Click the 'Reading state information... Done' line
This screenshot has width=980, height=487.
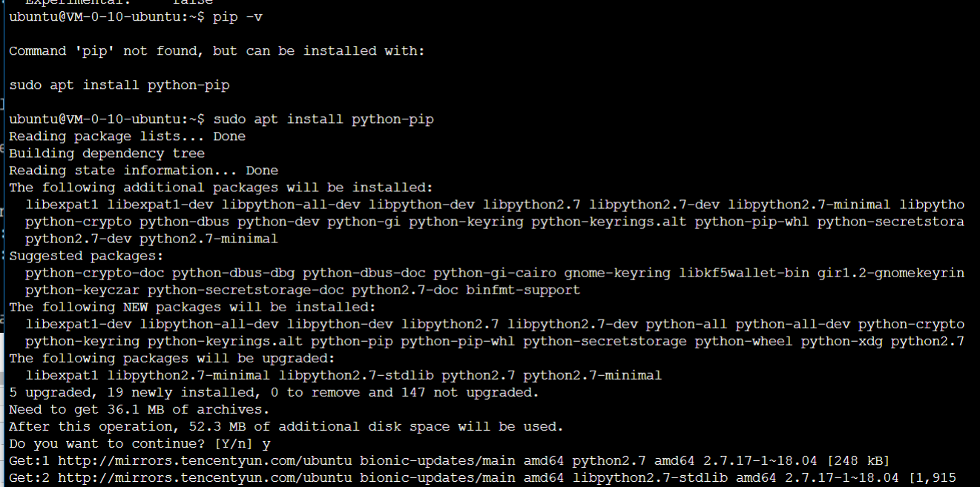[x=143, y=170]
